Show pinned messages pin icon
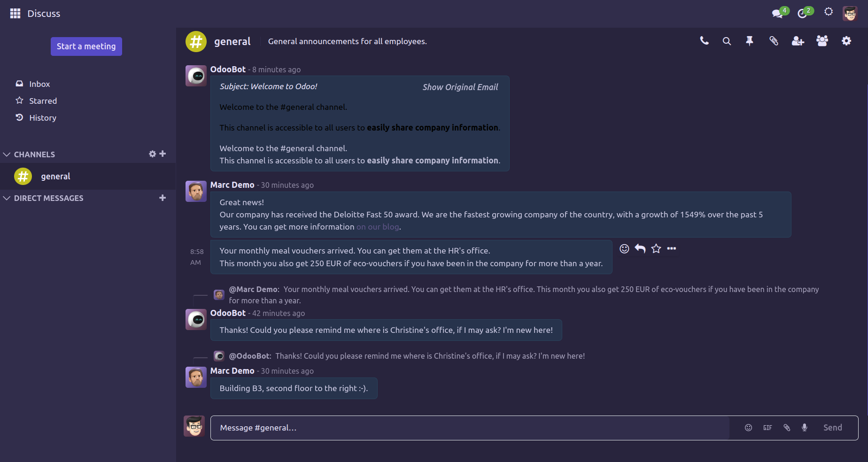This screenshot has height=462, width=868. (750, 41)
